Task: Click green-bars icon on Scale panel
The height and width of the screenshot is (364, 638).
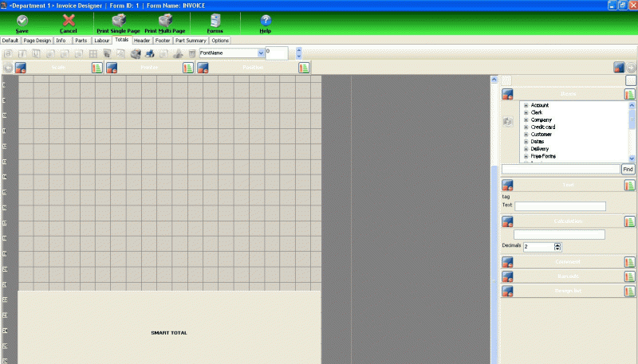Action: 97,68
